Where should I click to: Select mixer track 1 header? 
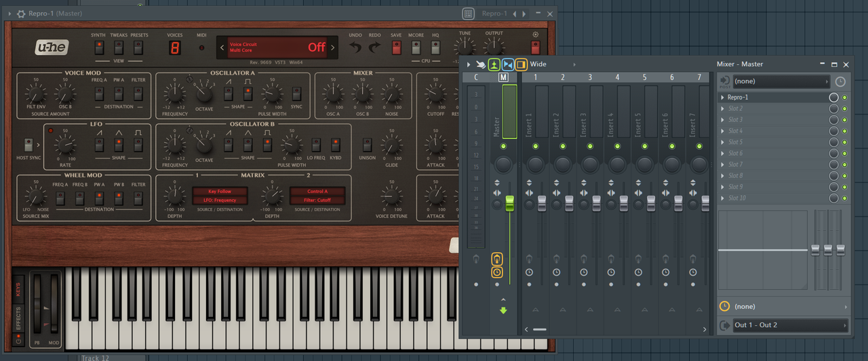[535, 77]
